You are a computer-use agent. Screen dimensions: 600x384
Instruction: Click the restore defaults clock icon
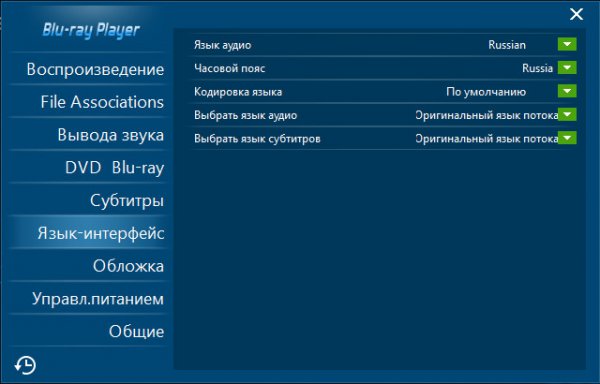(x=25, y=365)
